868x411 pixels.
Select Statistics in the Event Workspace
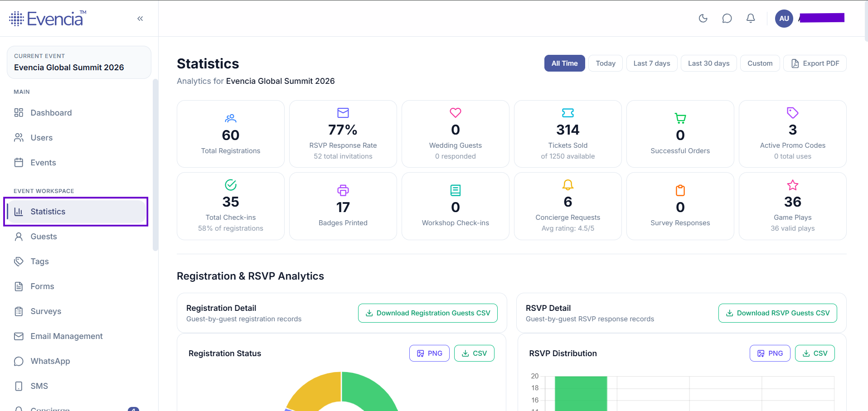pyautogui.click(x=76, y=212)
